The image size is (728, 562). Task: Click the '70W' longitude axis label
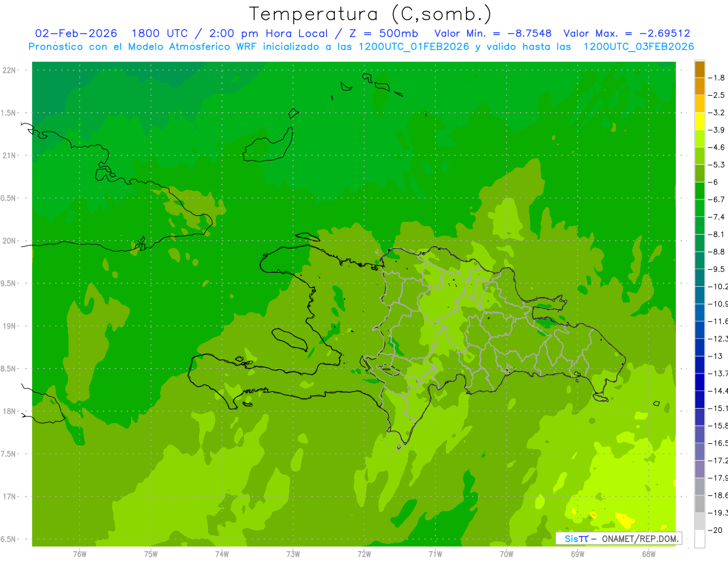(506, 554)
